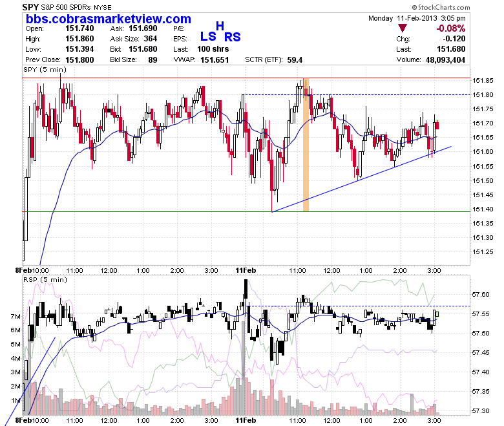Click the Bid Size value 89
The height and width of the screenshot is (426, 504).
coord(152,60)
